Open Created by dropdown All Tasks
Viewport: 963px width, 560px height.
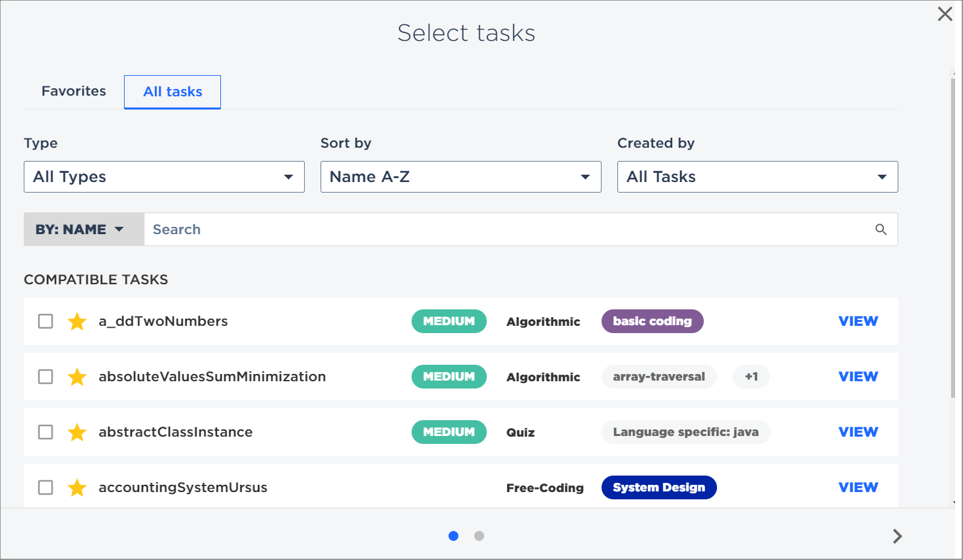[x=758, y=177]
